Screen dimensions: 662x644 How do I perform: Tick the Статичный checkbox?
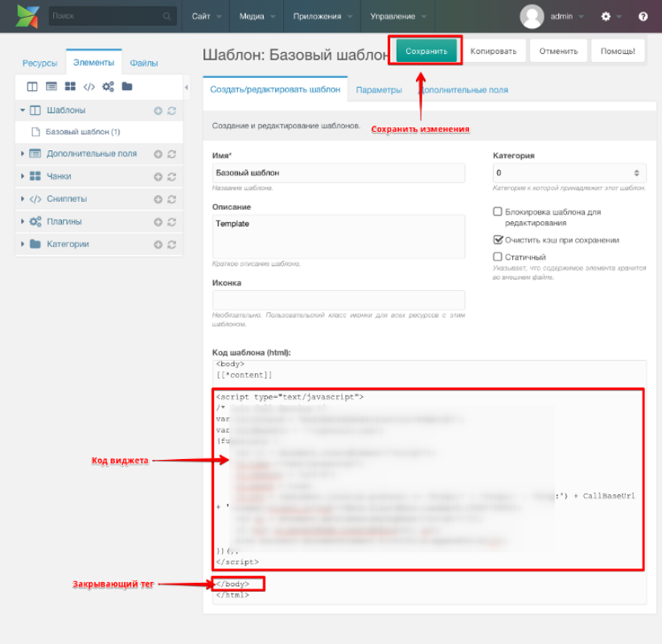click(498, 256)
